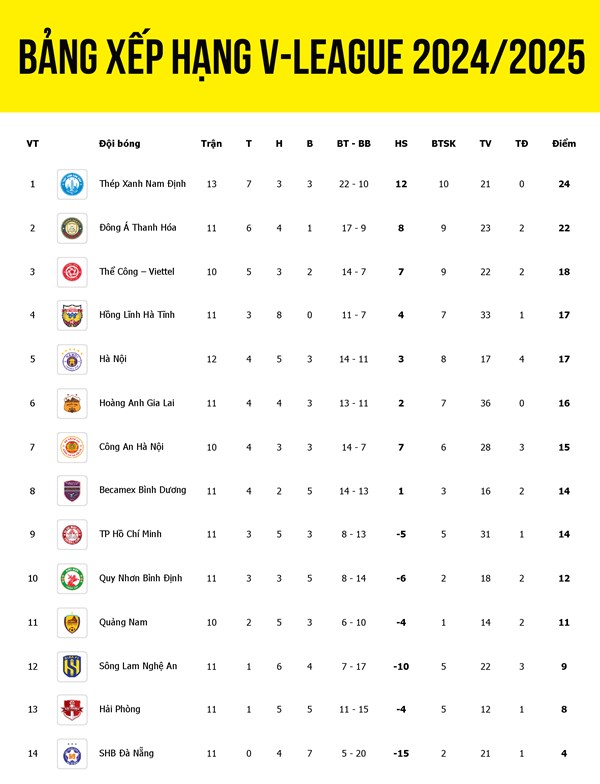This screenshot has height=784, width=600.
Task: Click the Hoàng Anh Gia Lai club logo
Action: [72, 403]
